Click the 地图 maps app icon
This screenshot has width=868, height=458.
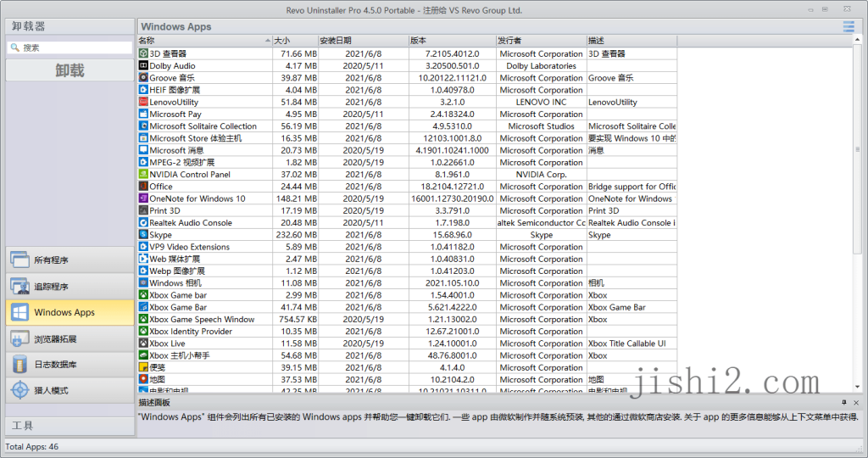point(143,379)
